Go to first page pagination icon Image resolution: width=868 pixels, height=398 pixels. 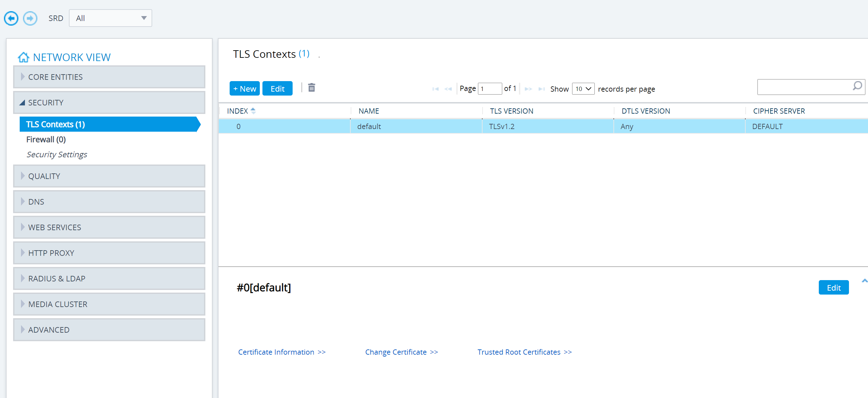[x=435, y=89]
